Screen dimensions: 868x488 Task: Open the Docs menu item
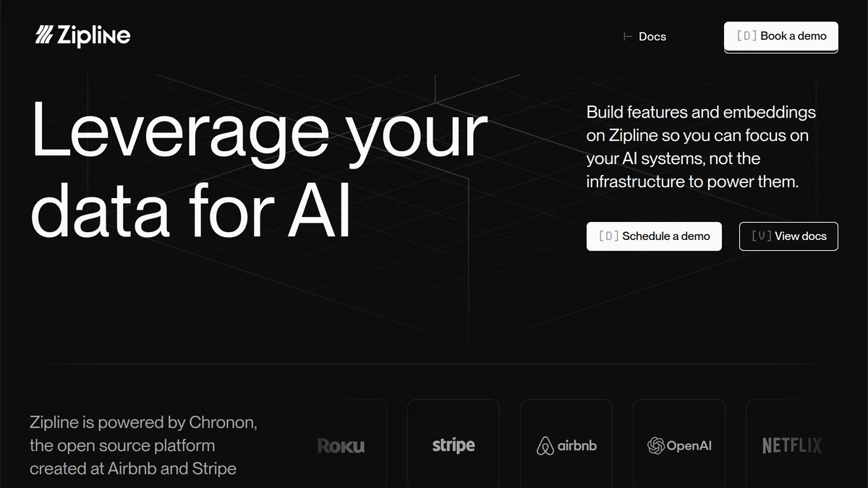pos(652,36)
